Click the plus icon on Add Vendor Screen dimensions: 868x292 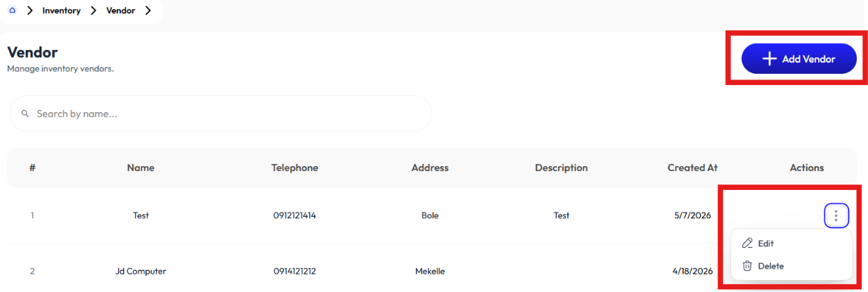point(770,59)
